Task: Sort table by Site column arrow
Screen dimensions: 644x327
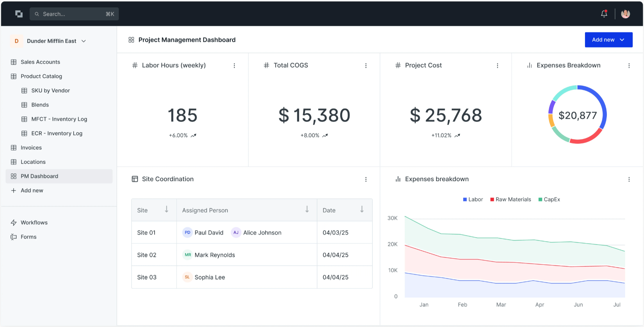Action: (166, 209)
